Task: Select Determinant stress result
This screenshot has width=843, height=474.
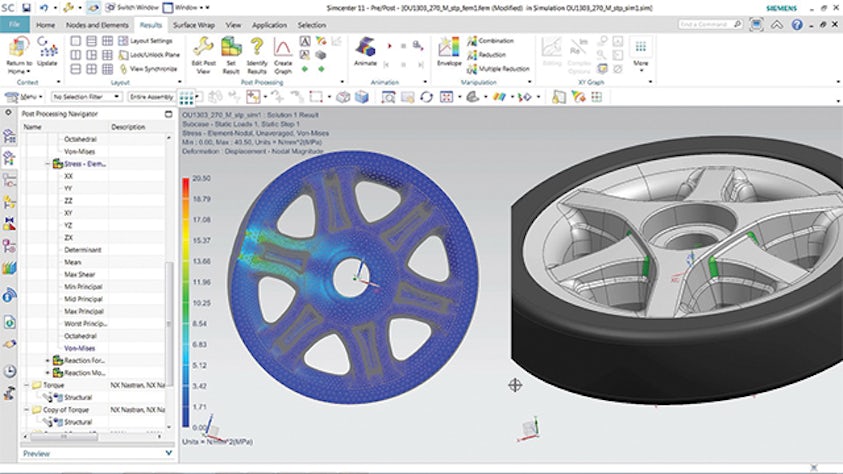Action: (82, 250)
